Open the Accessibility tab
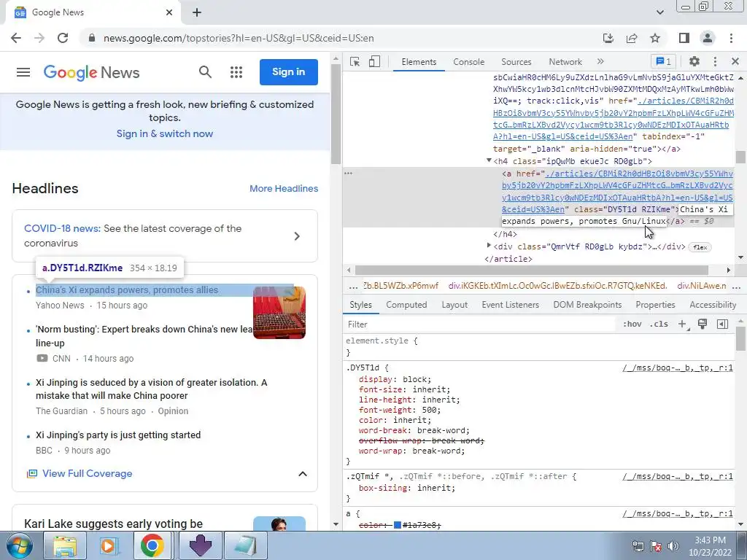This screenshot has width=747, height=560. tap(713, 305)
